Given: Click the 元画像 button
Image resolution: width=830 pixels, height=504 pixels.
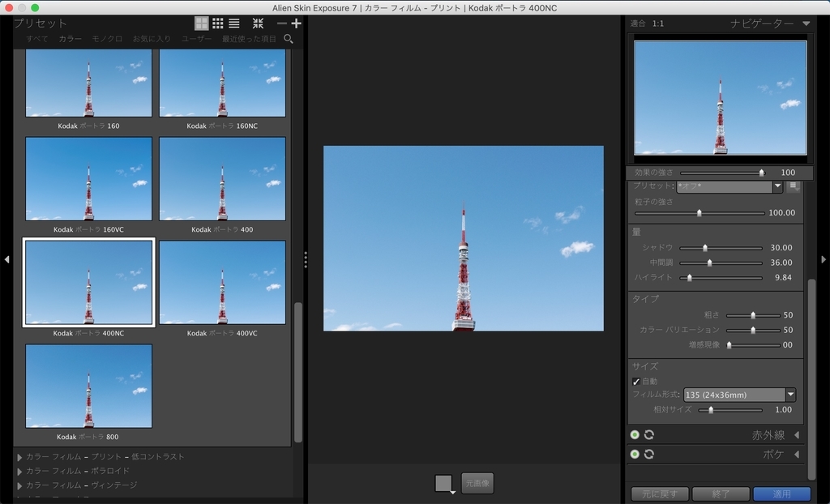Looking at the screenshot, I should [477, 484].
